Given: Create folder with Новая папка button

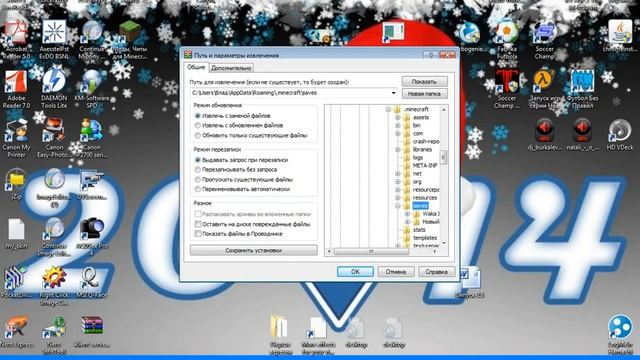Looking at the screenshot, I should click(x=424, y=94).
